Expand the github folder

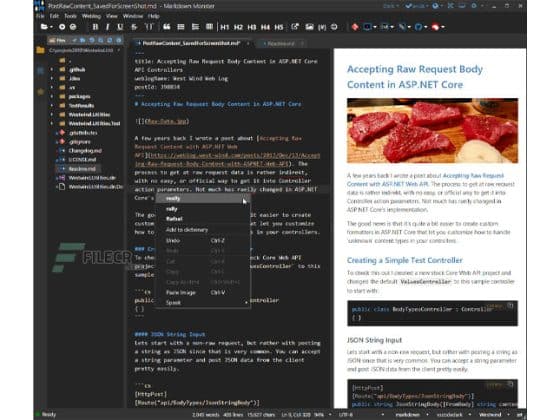(x=52, y=69)
